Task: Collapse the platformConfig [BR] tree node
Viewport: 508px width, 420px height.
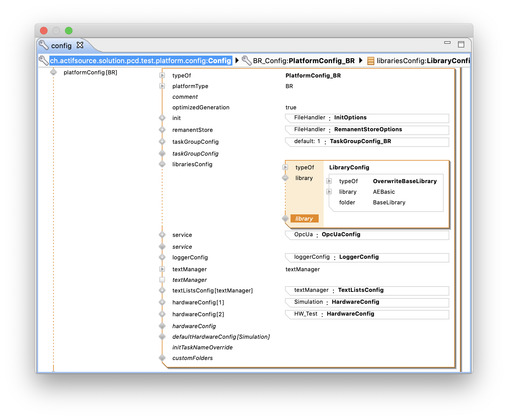Action: pos(54,72)
